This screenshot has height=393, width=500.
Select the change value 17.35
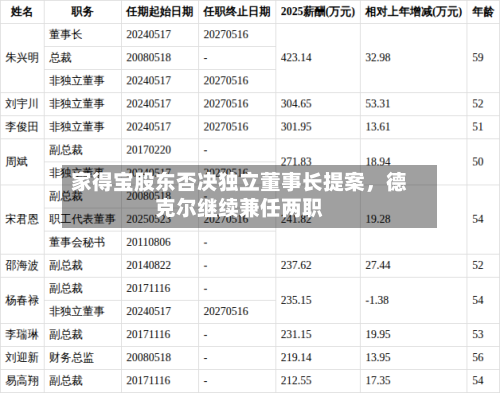[378, 380]
